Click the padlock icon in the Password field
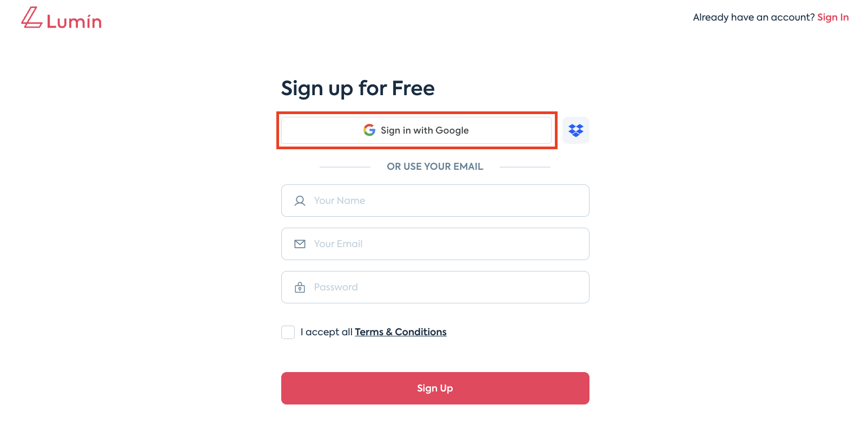 pyautogui.click(x=300, y=287)
